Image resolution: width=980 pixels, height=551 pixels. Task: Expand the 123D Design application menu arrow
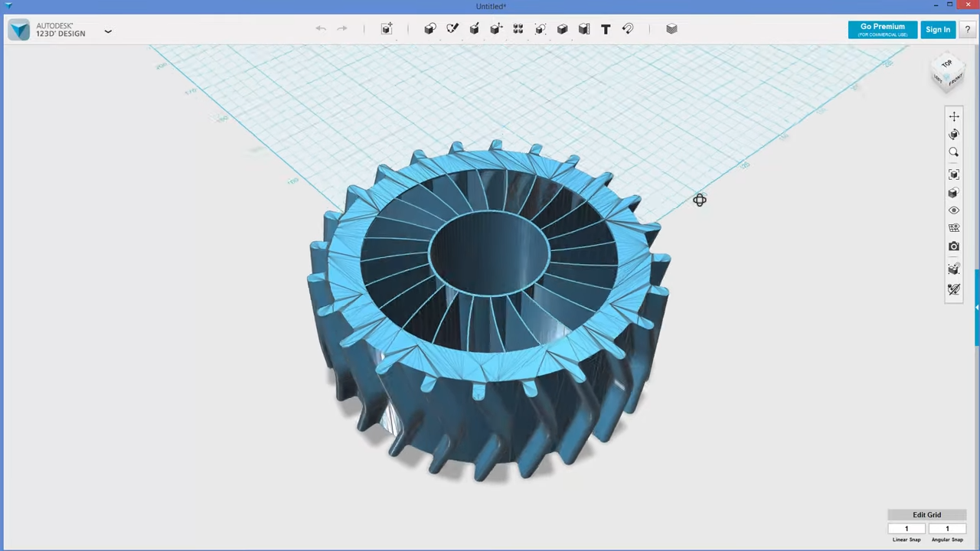pos(108,31)
